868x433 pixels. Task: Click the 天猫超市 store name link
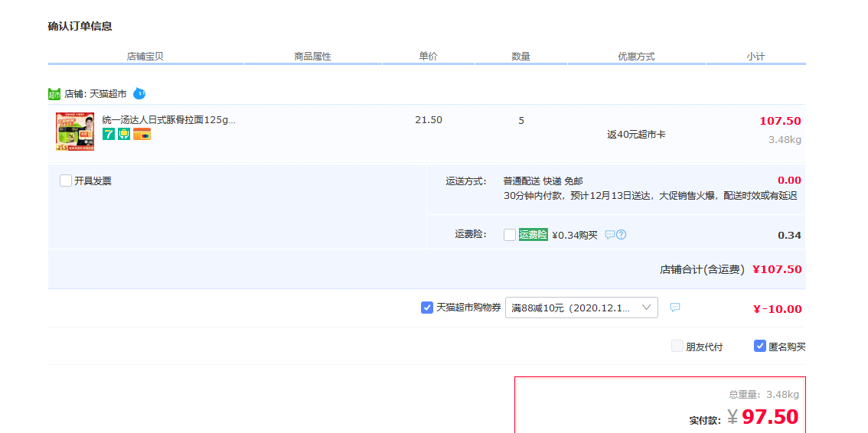coord(109,94)
